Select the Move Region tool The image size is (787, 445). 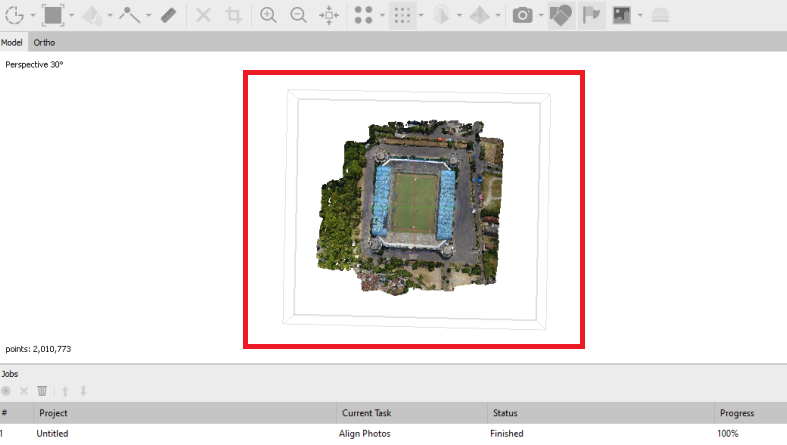click(x=92, y=16)
